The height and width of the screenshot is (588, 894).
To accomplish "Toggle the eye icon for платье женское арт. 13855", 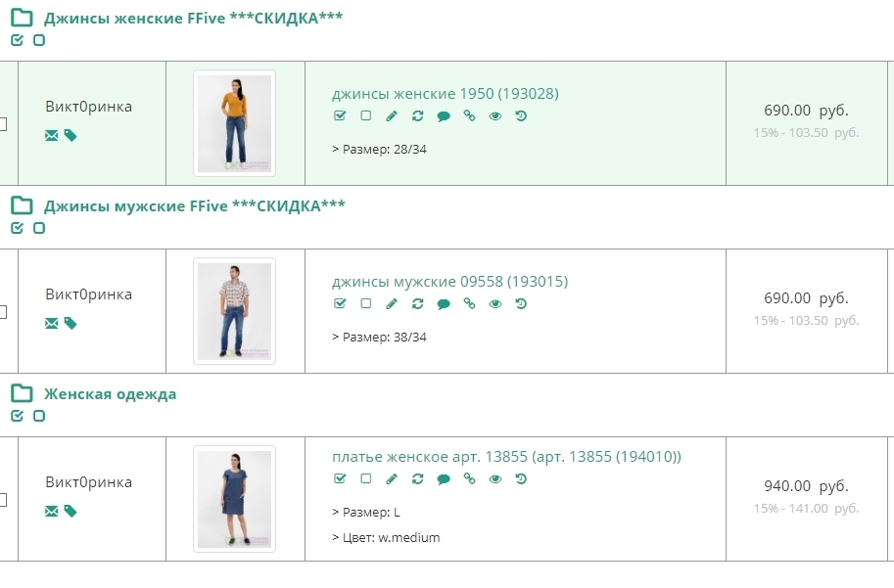I will click(495, 479).
